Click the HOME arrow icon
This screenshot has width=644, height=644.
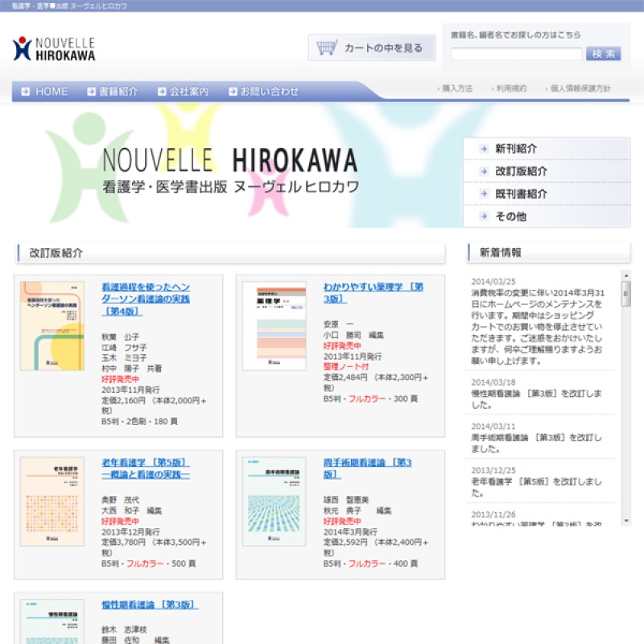26,91
